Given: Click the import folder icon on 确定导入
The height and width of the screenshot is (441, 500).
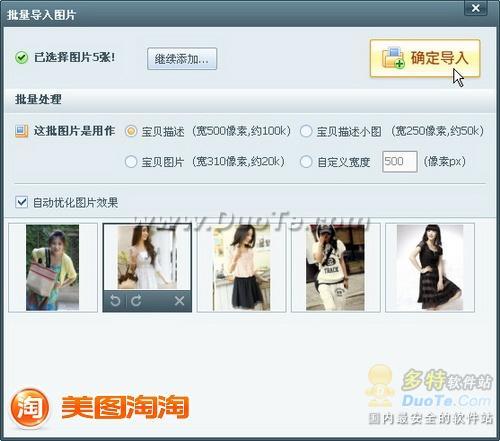Looking at the screenshot, I should 393,58.
